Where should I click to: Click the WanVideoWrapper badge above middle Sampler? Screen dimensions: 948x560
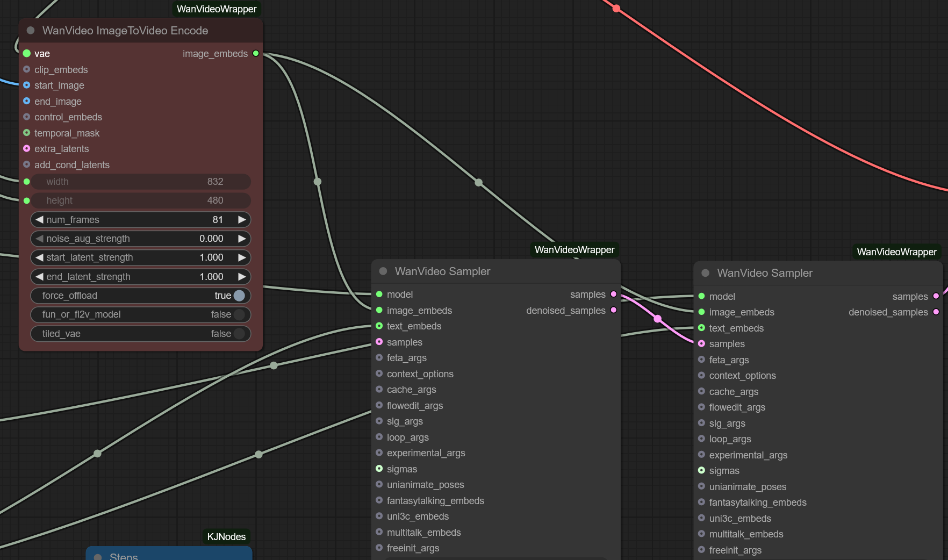574,250
